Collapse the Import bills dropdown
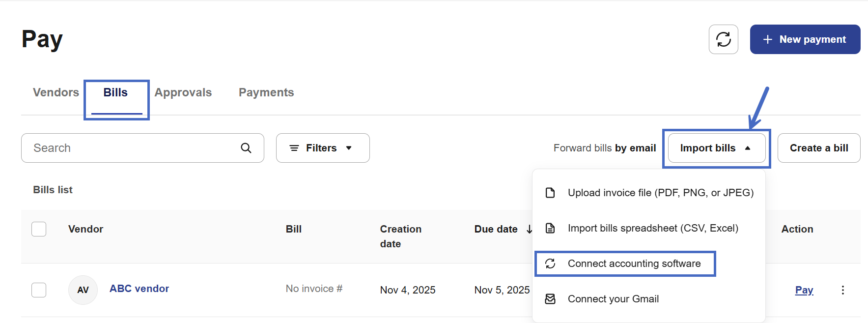 click(716, 148)
